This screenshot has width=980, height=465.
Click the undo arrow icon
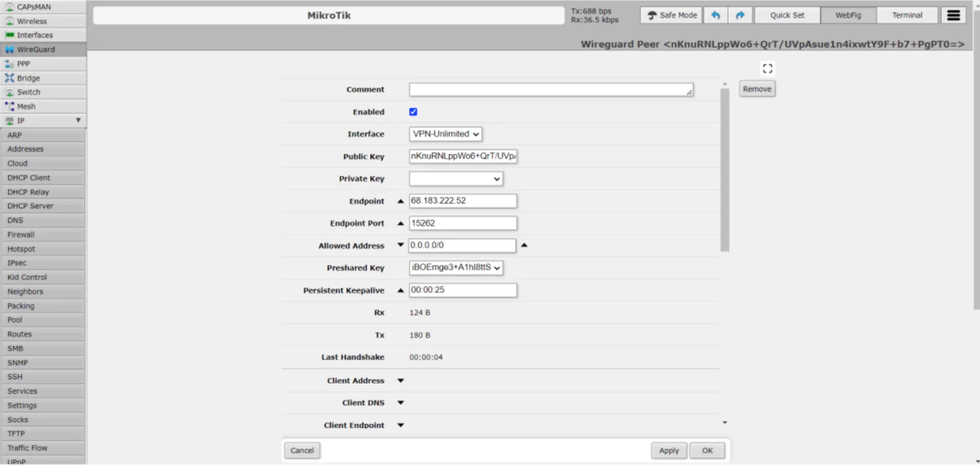(715, 15)
